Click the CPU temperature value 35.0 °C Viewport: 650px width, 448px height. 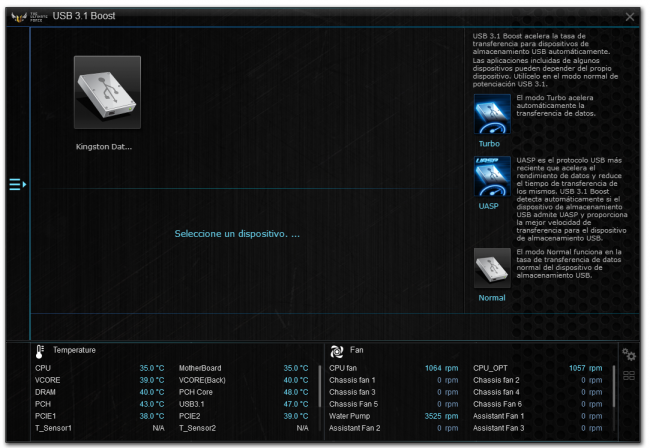click(152, 368)
